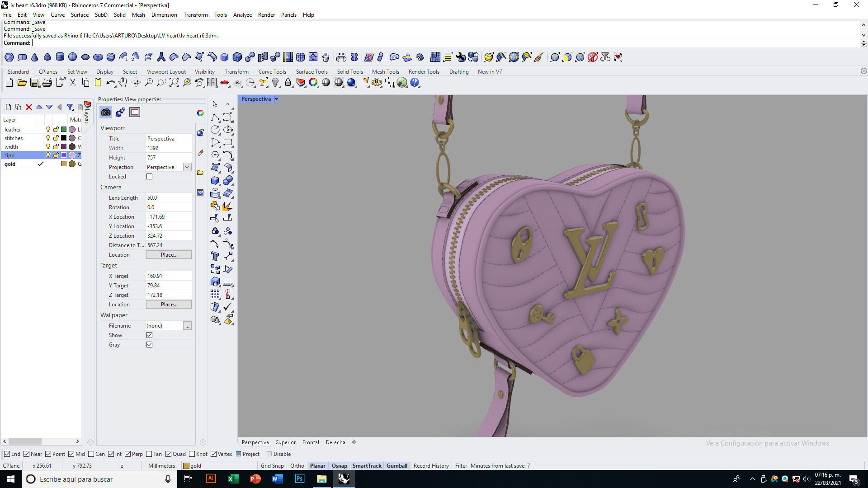The width and height of the screenshot is (868, 488).
Task: Click the Explode icon in side toolbar
Action: (x=228, y=206)
